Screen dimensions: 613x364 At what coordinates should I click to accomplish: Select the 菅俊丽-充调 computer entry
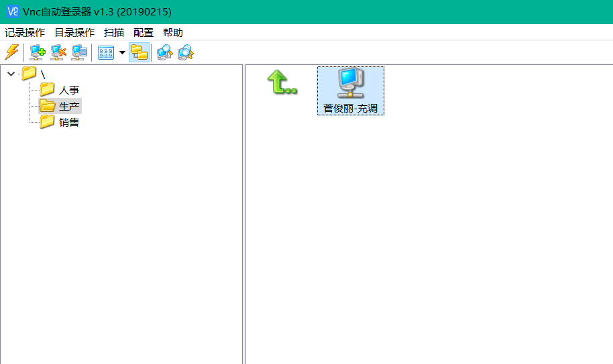(x=351, y=91)
